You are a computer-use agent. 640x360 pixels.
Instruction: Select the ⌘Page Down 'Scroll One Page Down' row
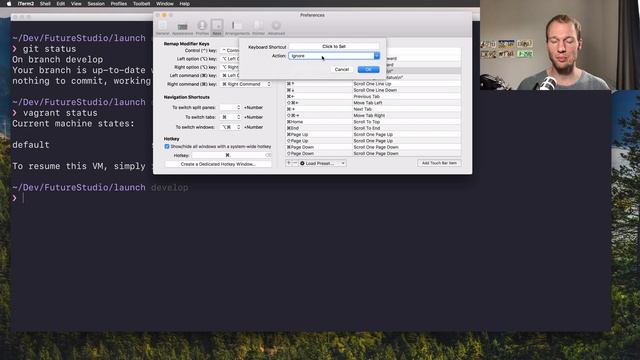tap(373, 147)
